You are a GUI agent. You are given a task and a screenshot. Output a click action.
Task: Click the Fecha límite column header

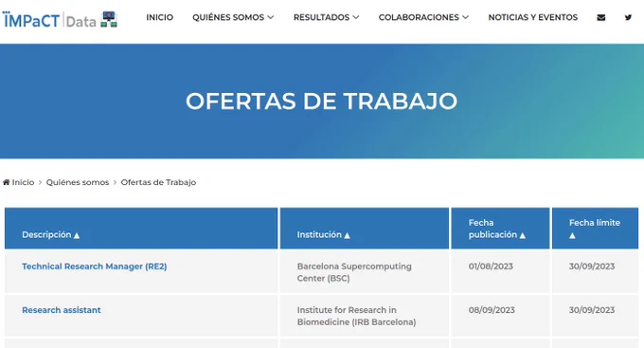[595, 229]
